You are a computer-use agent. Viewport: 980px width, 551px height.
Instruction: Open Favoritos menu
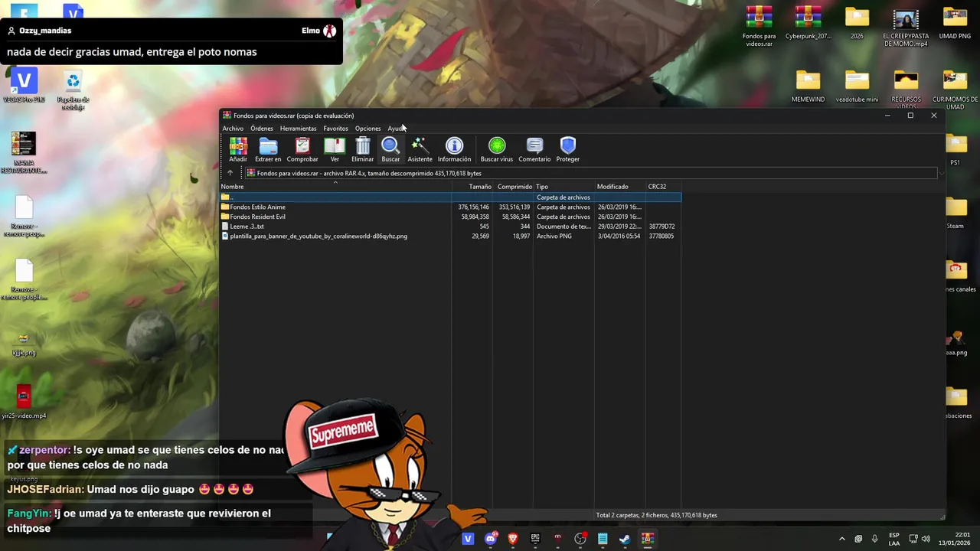[x=335, y=129]
